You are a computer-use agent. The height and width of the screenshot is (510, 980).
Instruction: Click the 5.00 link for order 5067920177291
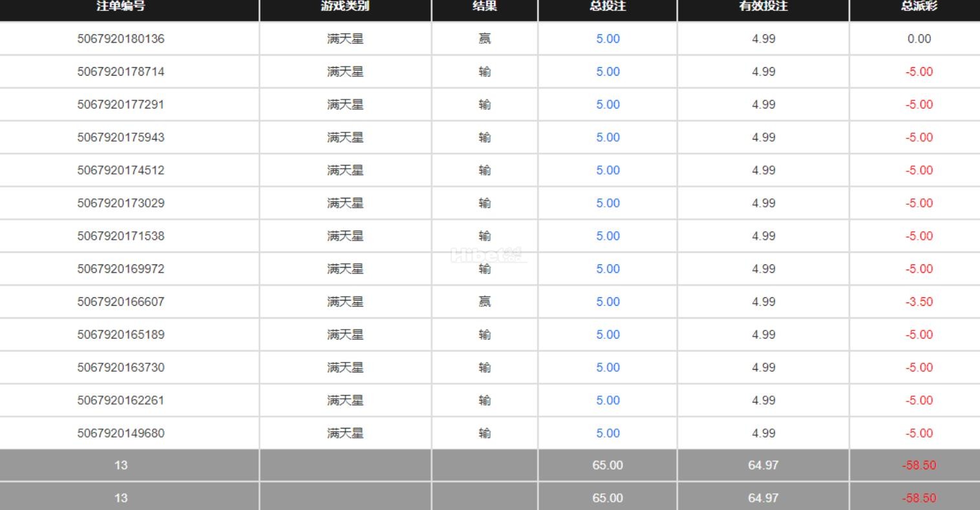point(608,105)
